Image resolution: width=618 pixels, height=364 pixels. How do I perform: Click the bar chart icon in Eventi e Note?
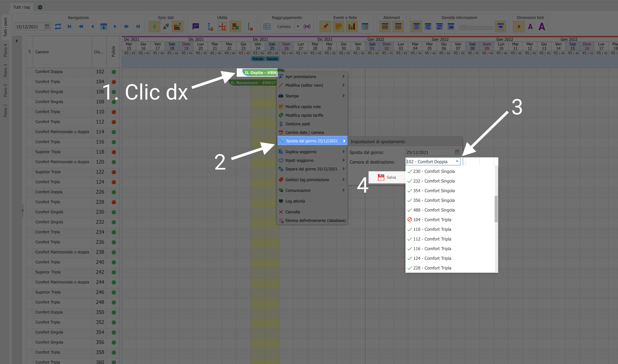coord(352,26)
